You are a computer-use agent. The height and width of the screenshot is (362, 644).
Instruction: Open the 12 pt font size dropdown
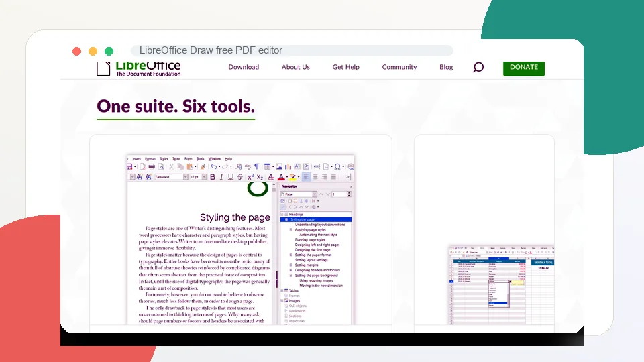(204, 177)
